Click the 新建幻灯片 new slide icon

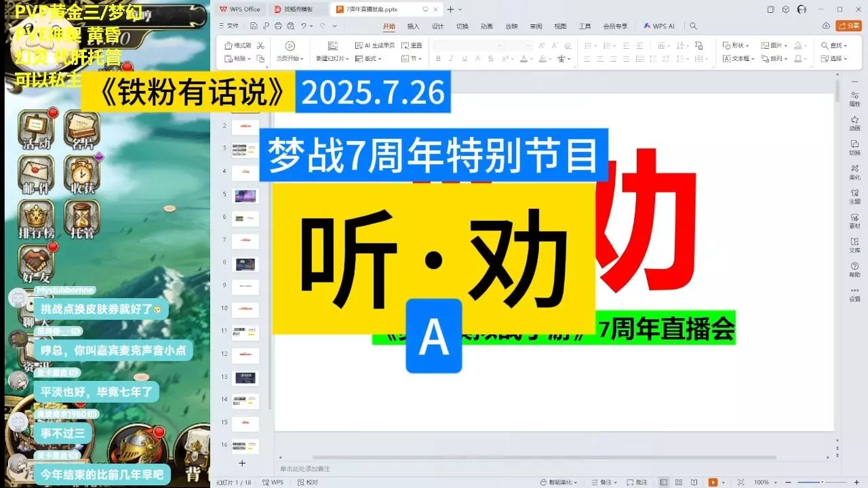[332, 45]
